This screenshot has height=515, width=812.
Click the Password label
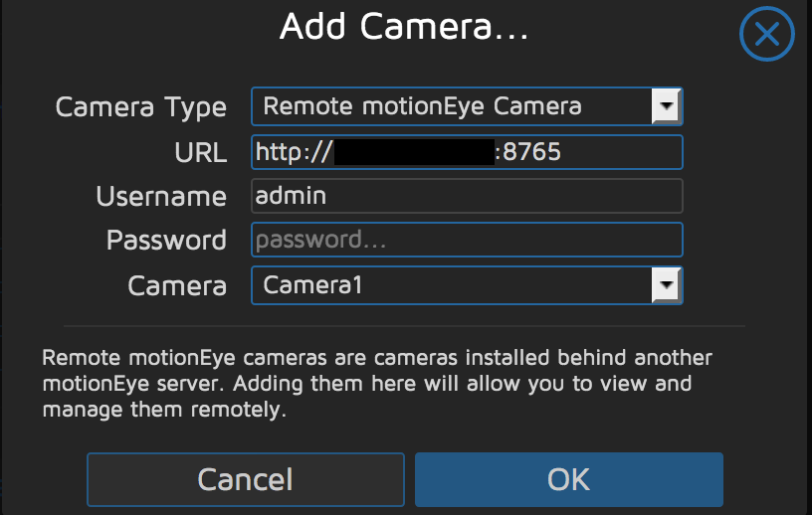166,241
